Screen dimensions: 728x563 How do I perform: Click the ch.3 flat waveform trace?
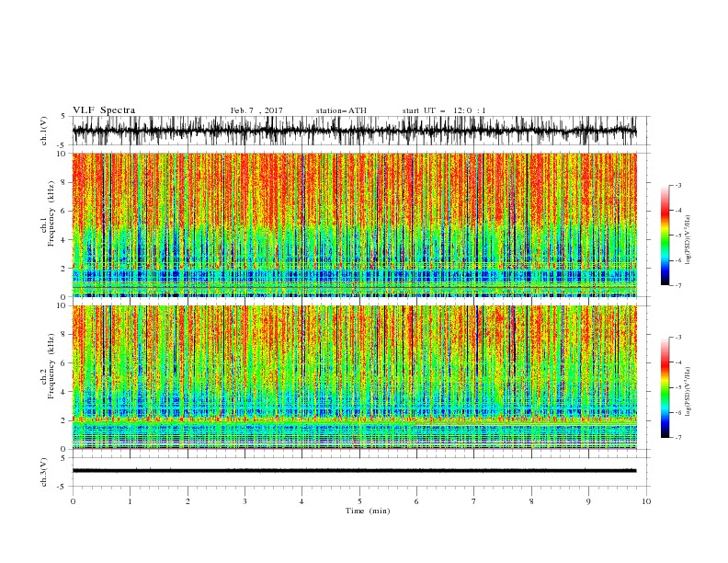pos(354,471)
